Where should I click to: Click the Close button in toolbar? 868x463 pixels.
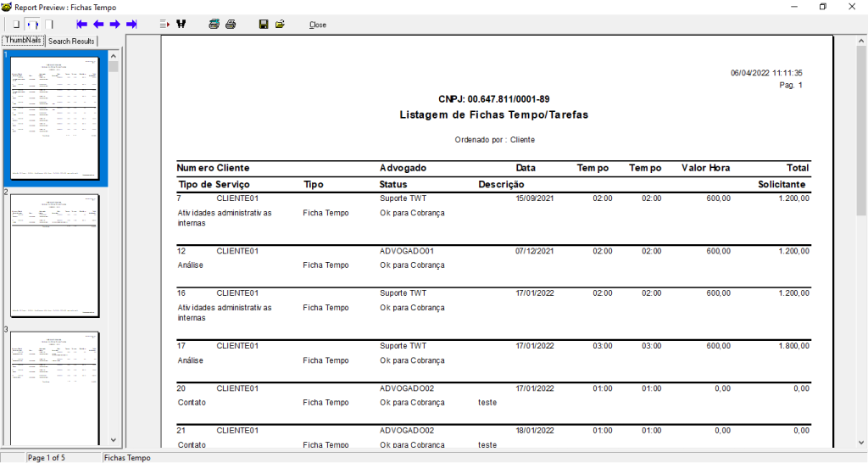318,25
